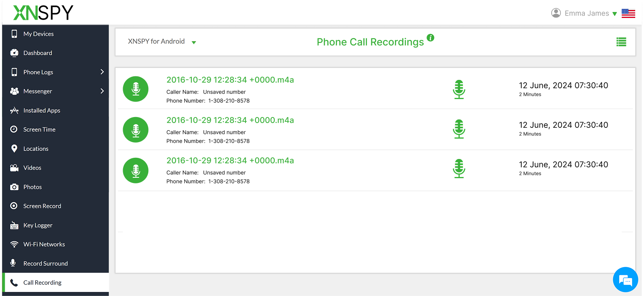
Task: Play the second recording's green microphone icon
Action: [459, 129]
